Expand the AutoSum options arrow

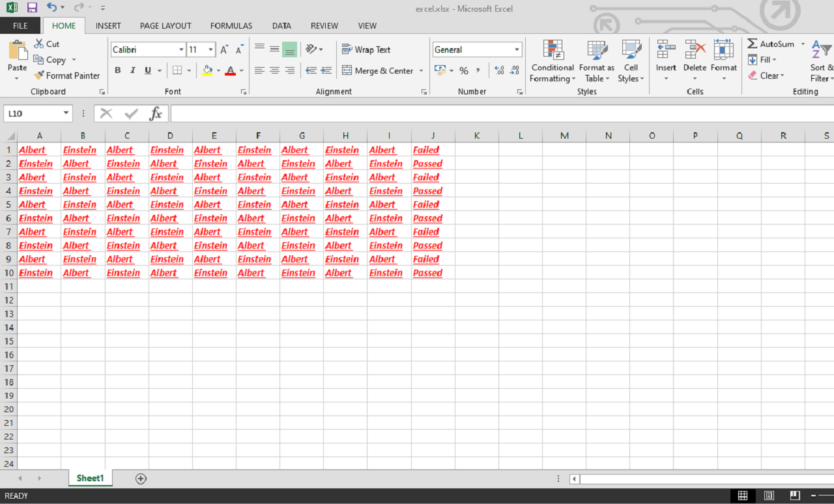803,44
